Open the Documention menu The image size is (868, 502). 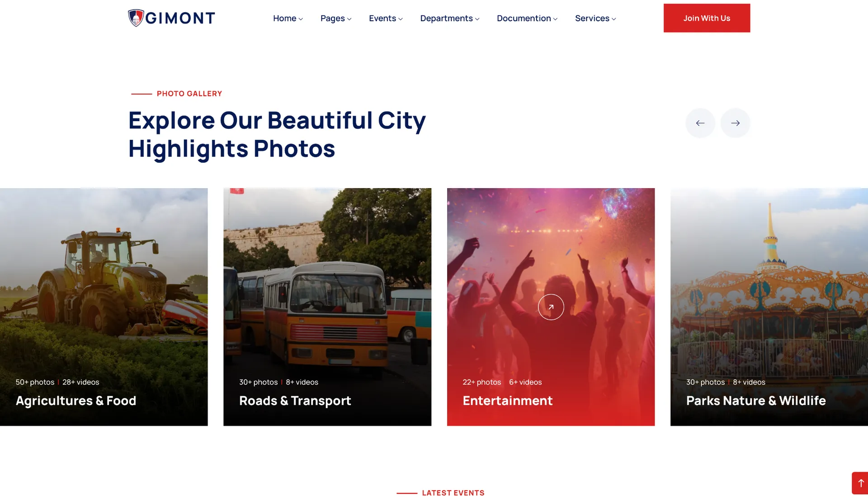click(527, 18)
